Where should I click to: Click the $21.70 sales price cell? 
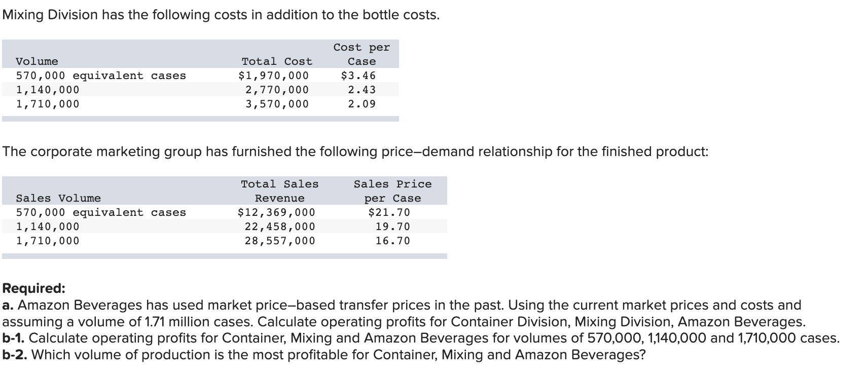389,212
